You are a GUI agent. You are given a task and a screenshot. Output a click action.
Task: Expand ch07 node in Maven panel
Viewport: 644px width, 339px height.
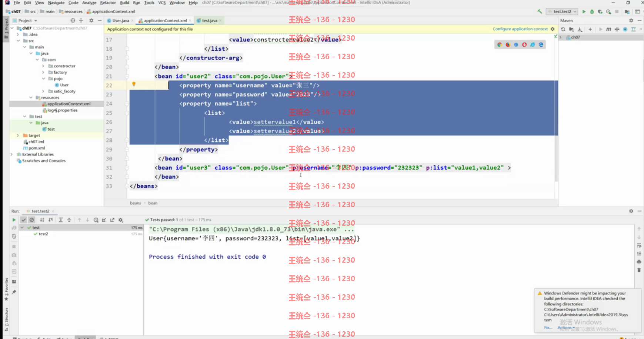coord(561,37)
